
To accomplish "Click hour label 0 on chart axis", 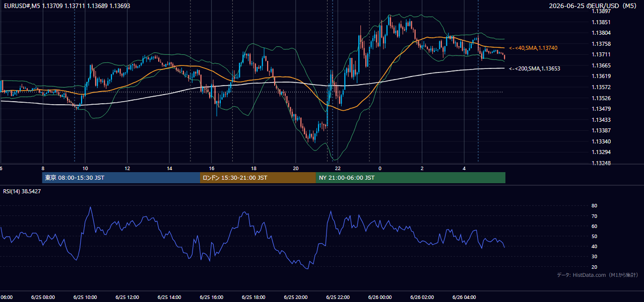I will (380, 168).
